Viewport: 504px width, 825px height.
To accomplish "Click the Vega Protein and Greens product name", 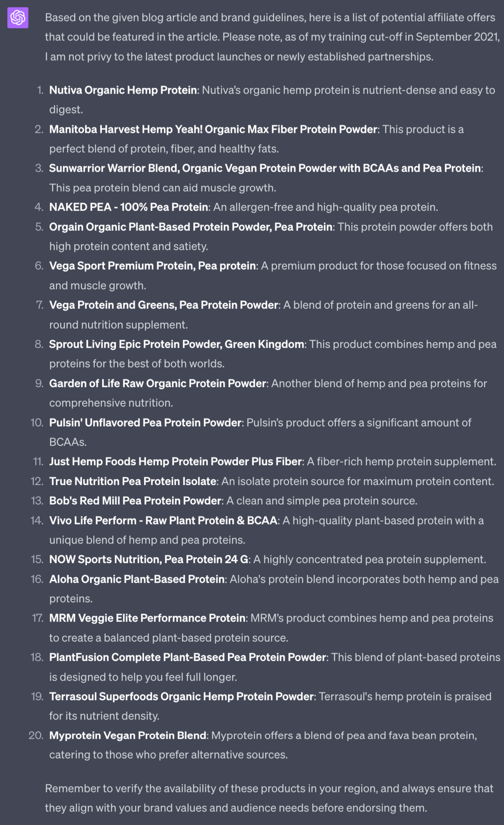I will (163, 305).
